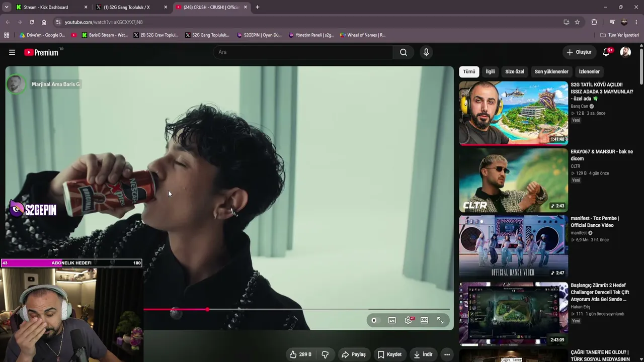Click the install/cast icon in address bar
This screenshot has width=644, height=362.
[x=567, y=22]
